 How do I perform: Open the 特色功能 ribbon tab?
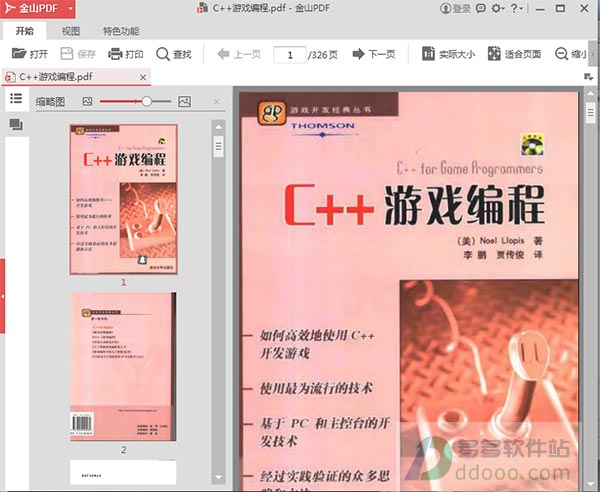click(x=121, y=31)
